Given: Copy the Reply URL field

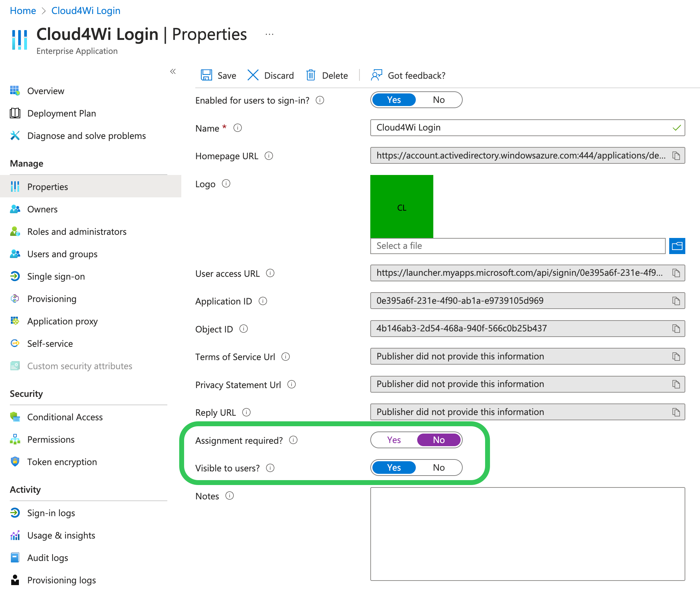Looking at the screenshot, I should (x=676, y=412).
